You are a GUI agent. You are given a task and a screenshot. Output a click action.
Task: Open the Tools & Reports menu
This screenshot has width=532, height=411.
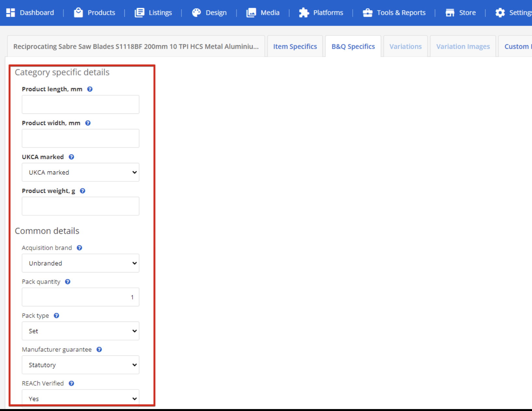pos(394,13)
